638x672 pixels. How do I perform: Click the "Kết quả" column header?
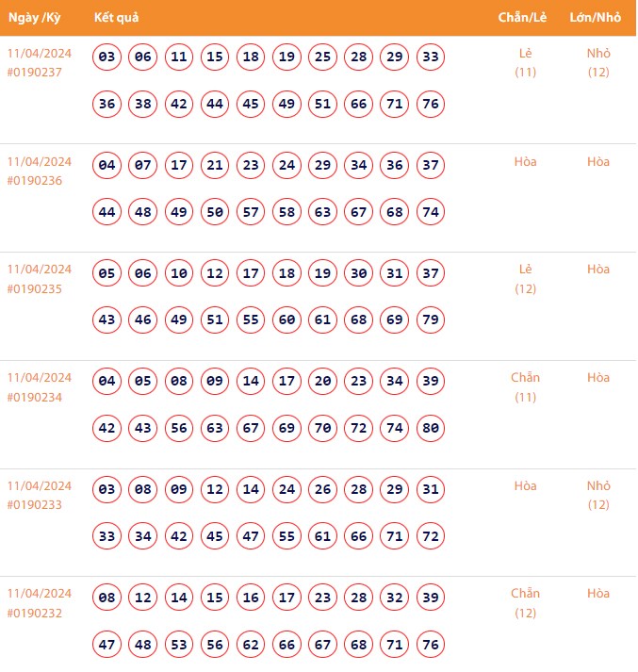[x=117, y=18]
